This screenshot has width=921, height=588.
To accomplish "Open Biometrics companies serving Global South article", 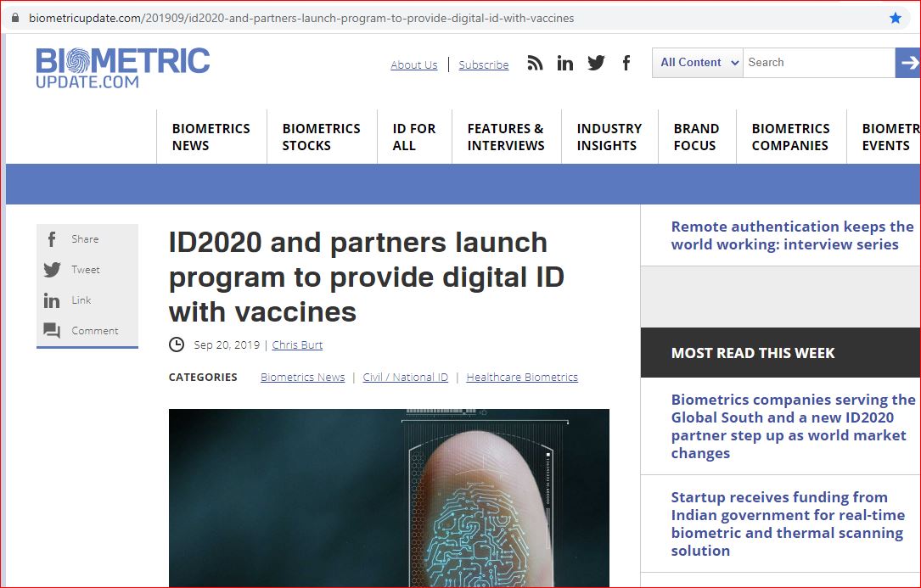I will pos(793,427).
